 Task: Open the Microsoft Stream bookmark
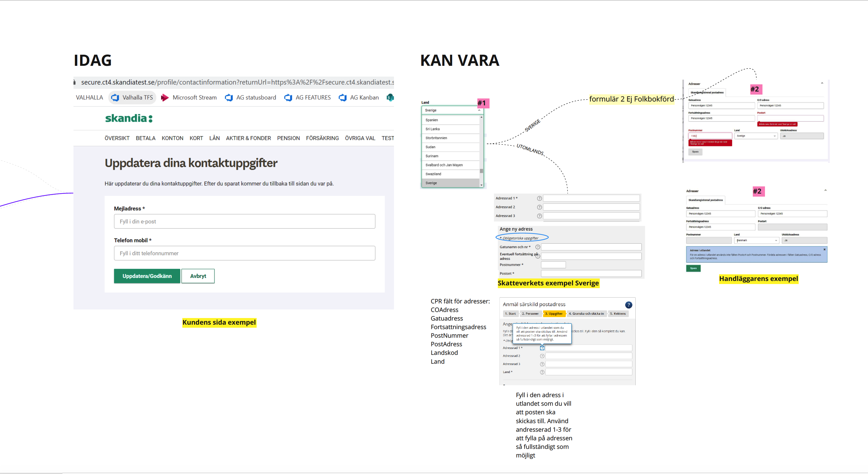click(189, 98)
